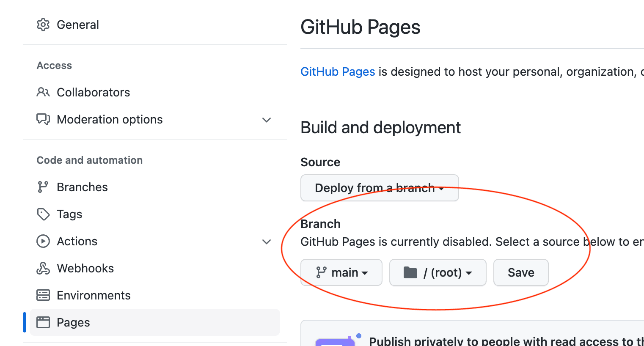This screenshot has height=346, width=644.
Task: Go to Environments settings
Action: (x=155, y=295)
